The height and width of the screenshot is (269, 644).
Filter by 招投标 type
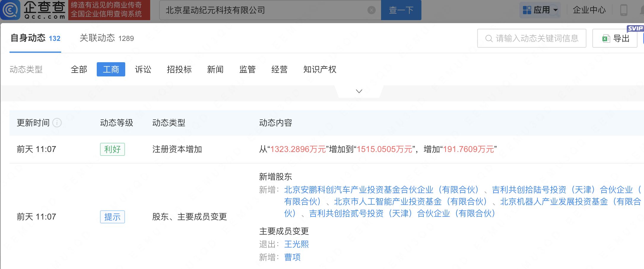tap(179, 70)
